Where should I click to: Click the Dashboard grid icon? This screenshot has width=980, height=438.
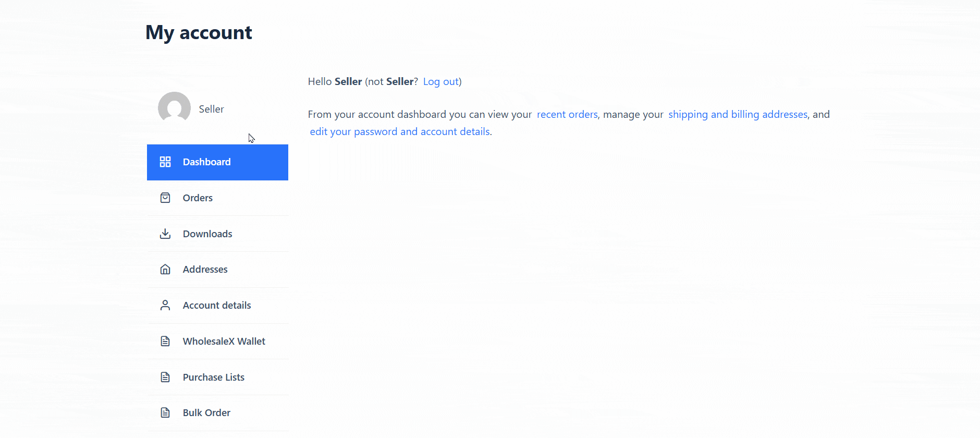(165, 162)
